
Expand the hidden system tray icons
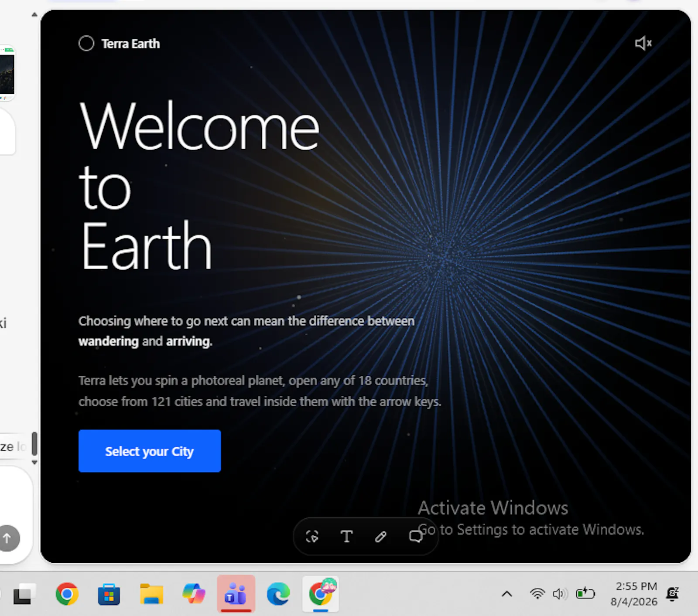[x=507, y=594]
